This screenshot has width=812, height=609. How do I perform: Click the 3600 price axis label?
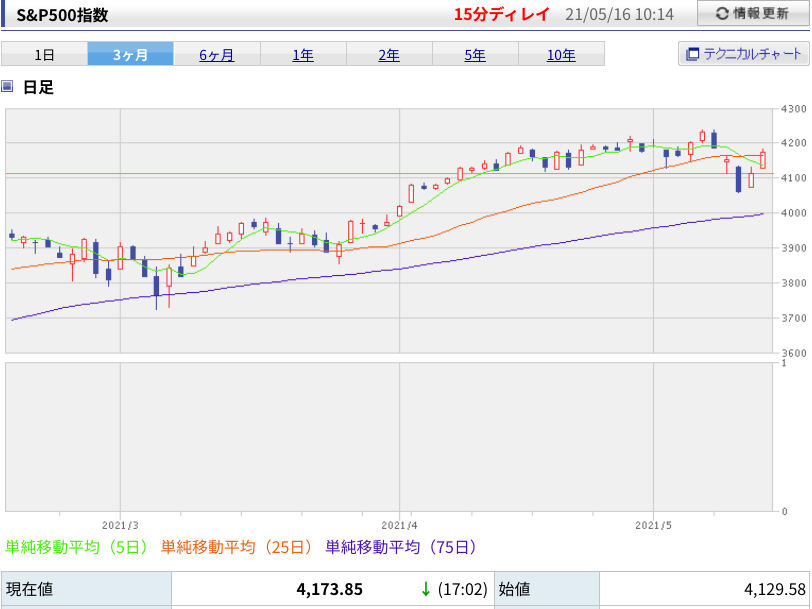click(x=794, y=353)
